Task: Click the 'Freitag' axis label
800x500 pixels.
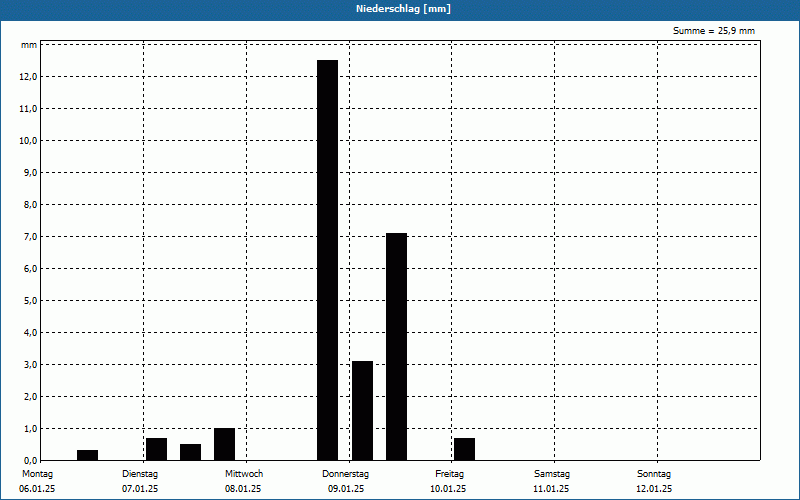Action: [x=449, y=474]
